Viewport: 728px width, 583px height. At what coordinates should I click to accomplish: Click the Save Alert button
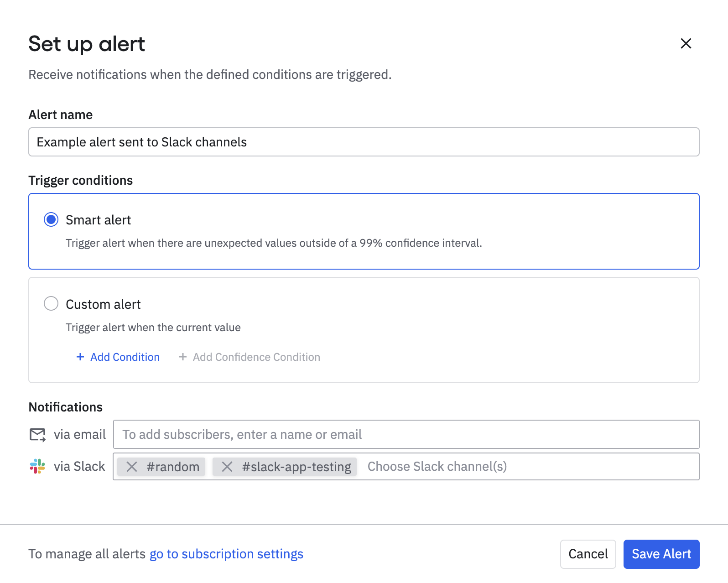pos(661,554)
